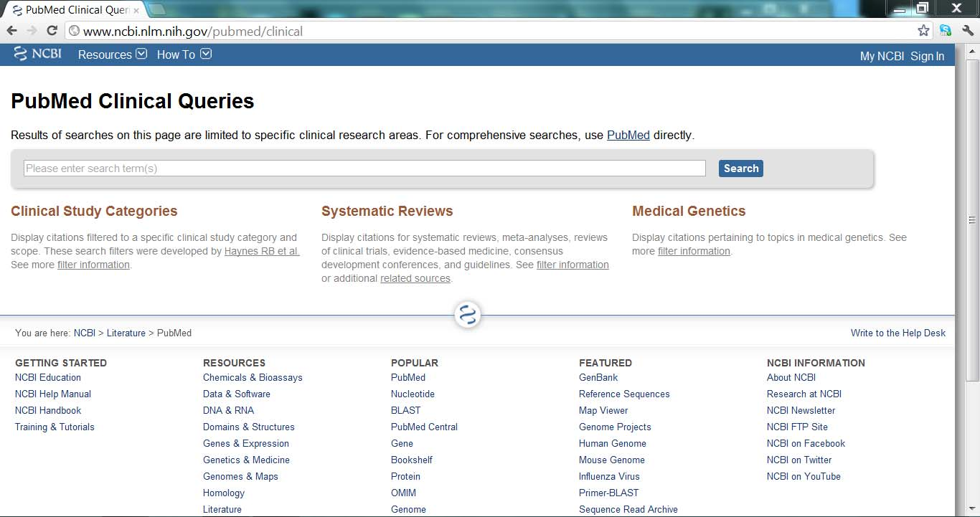980x517 pixels.
Task: Open NCBI Education link
Action: coord(48,377)
